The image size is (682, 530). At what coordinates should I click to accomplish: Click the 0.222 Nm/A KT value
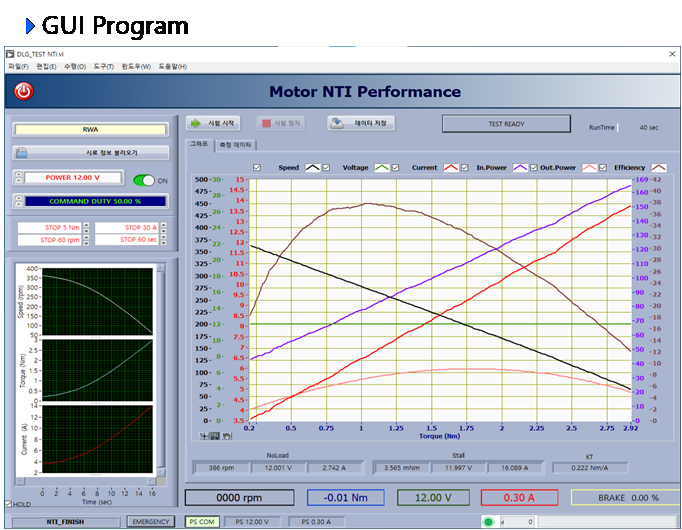click(590, 468)
